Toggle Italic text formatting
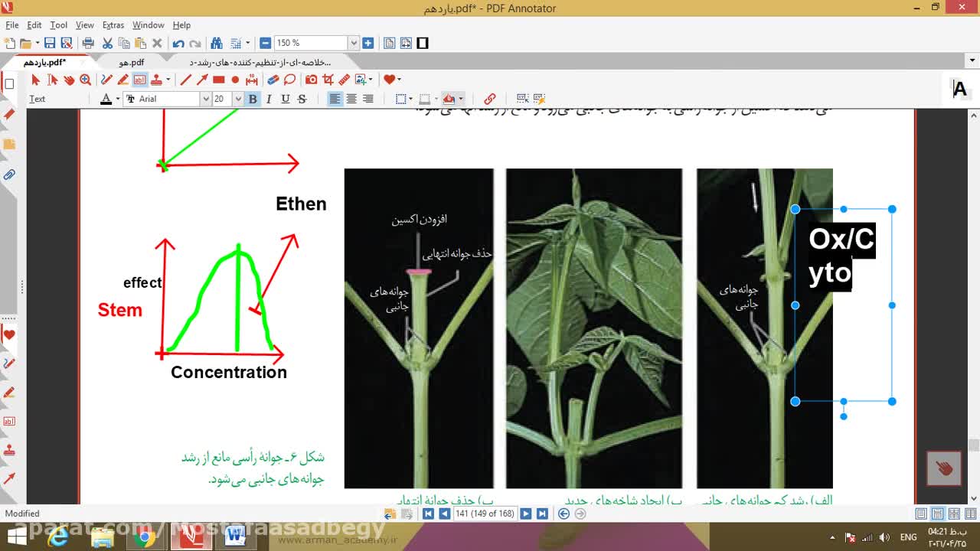Screen dimensions: 980x551 269,99
